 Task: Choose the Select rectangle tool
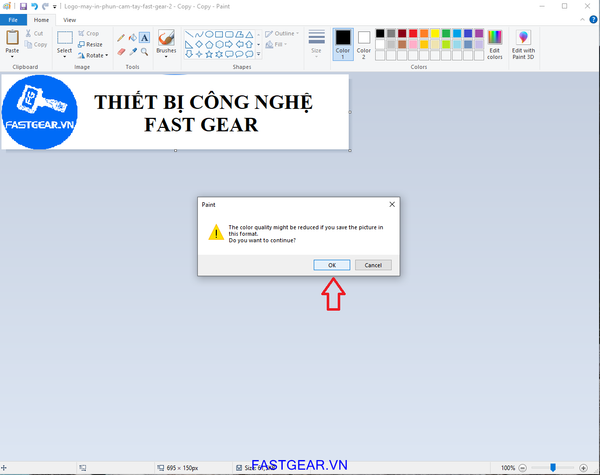coord(65,38)
